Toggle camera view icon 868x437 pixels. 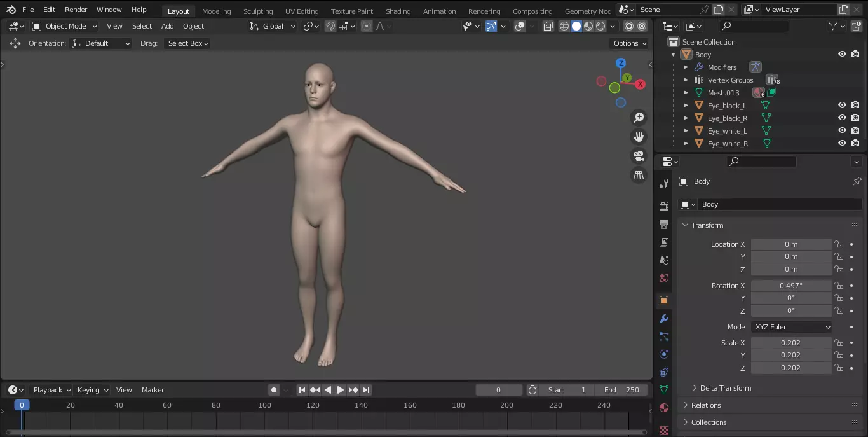(x=639, y=156)
